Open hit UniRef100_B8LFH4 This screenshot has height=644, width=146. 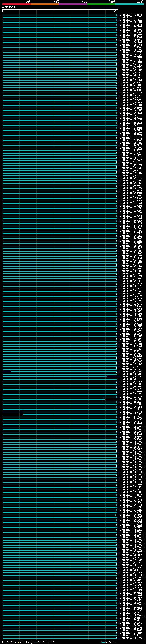pyautogui.click(x=131, y=22)
